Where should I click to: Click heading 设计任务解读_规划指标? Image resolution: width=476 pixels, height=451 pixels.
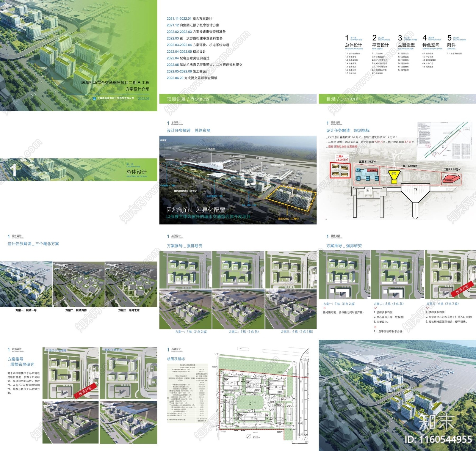[x=348, y=131]
